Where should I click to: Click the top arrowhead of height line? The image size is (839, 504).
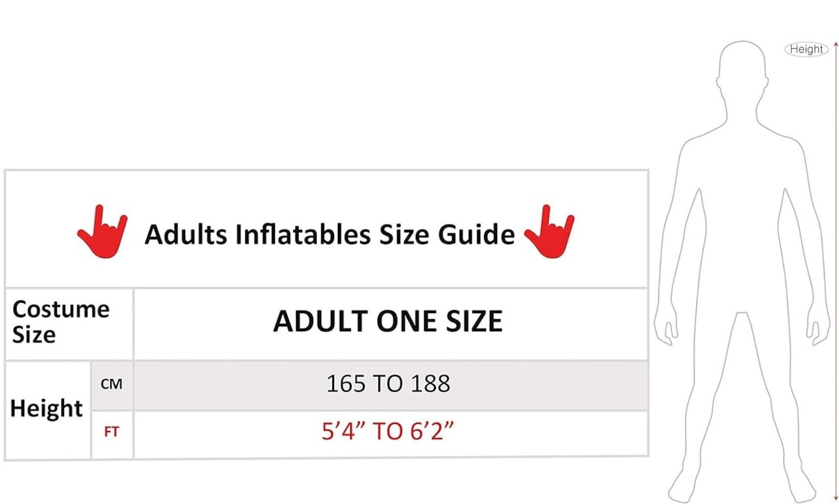coord(835,44)
